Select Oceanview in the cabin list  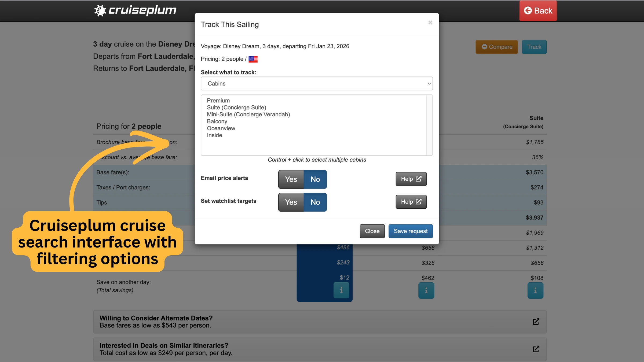point(221,128)
